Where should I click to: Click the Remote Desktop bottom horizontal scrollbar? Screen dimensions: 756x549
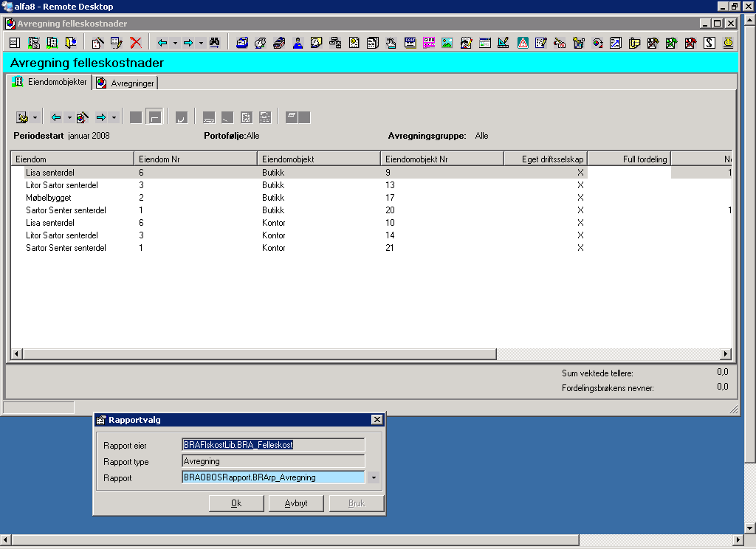(x=295, y=540)
